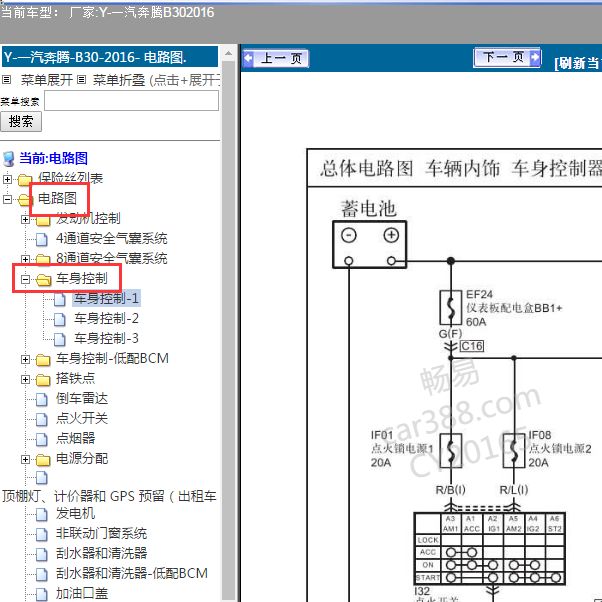
Task: Click the 车身控制-2 page icon
Action: tap(60, 319)
